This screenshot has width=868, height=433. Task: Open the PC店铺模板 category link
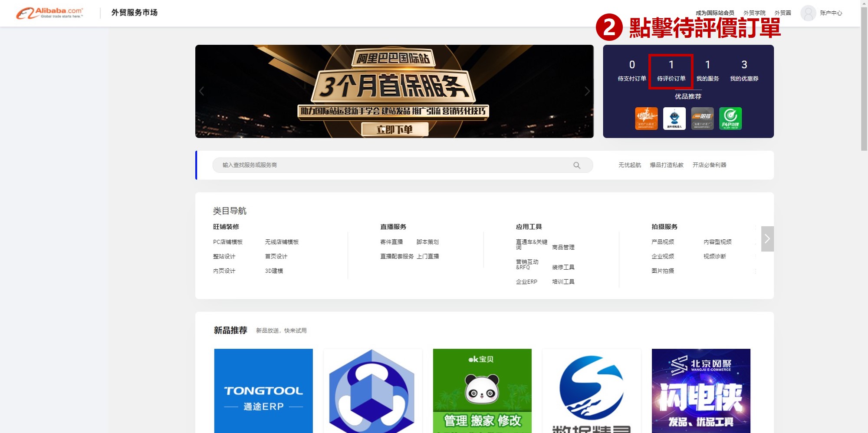click(227, 242)
